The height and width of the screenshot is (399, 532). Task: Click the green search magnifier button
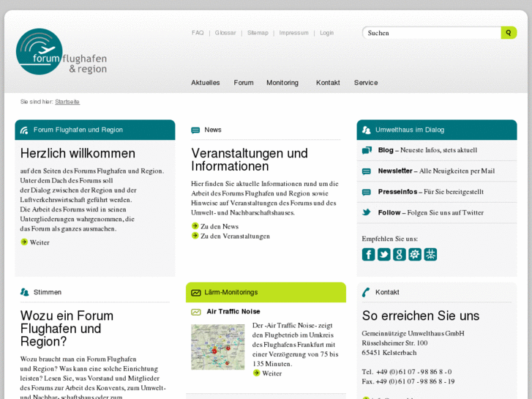click(x=509, y=33)
